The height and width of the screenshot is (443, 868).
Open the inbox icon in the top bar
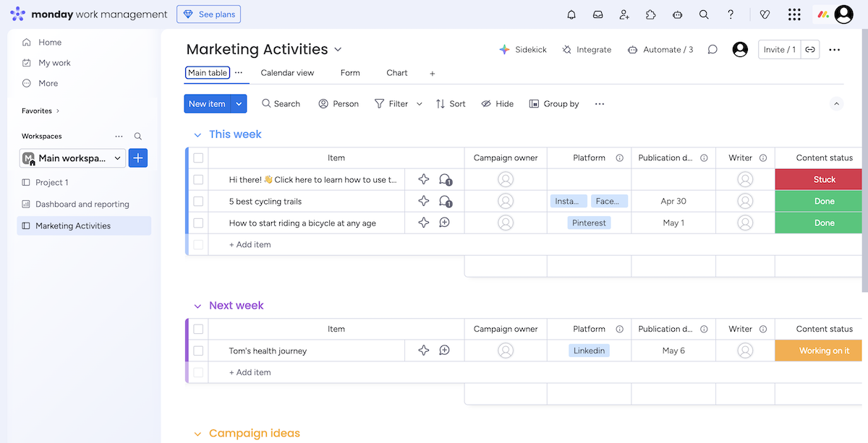click(597, 14)
